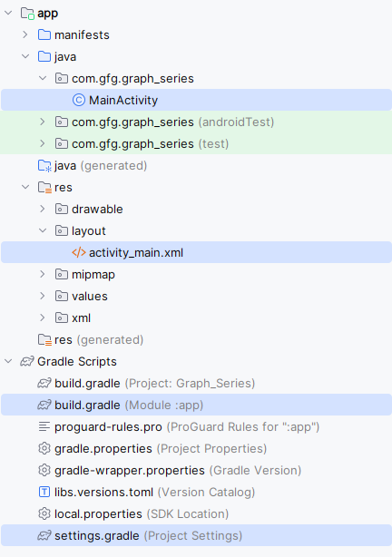Click the test package folder icon
392x557 pixels.
pos(62,143)
